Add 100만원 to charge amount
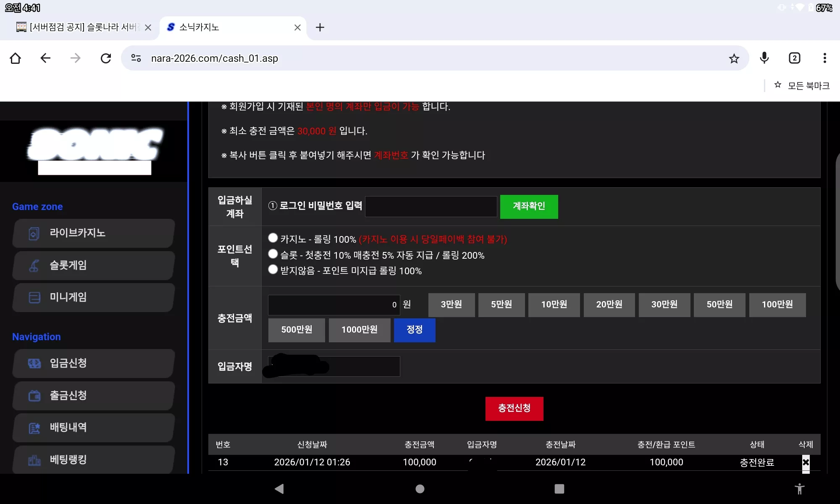The height and width of the screenshot is (504, 840). coord(777,304)
